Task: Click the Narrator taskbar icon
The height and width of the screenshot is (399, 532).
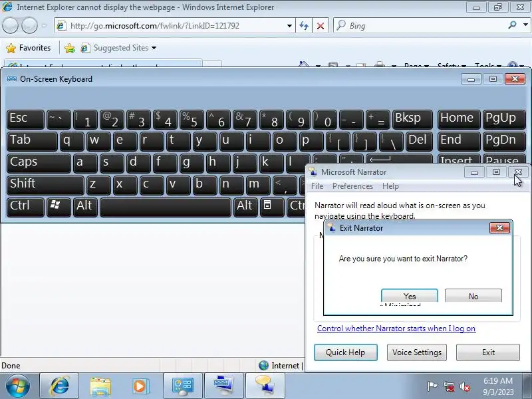Action: 265,386
